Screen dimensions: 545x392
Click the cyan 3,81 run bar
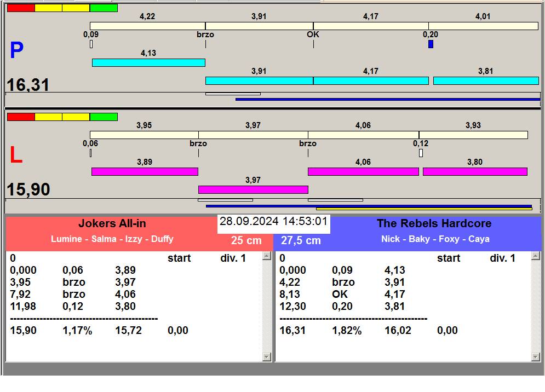pos(486,81)
